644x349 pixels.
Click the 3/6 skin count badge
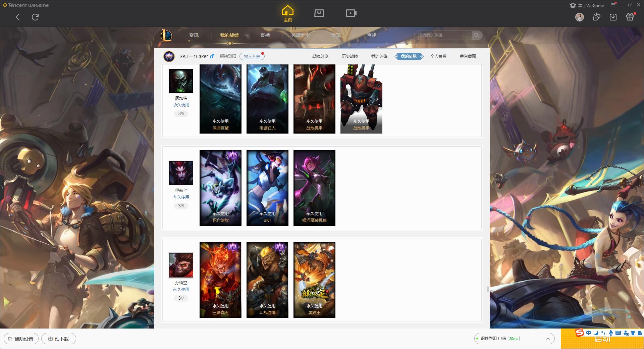pos(181,206)
